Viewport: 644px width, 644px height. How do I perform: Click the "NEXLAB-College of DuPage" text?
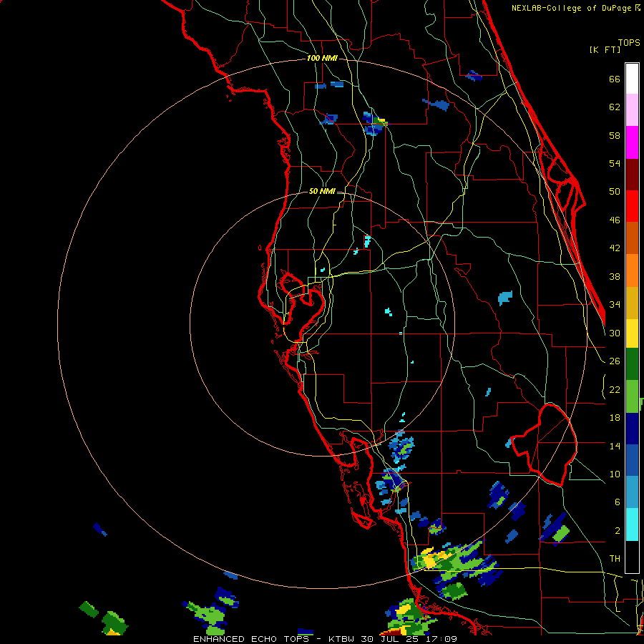(572, 8)
